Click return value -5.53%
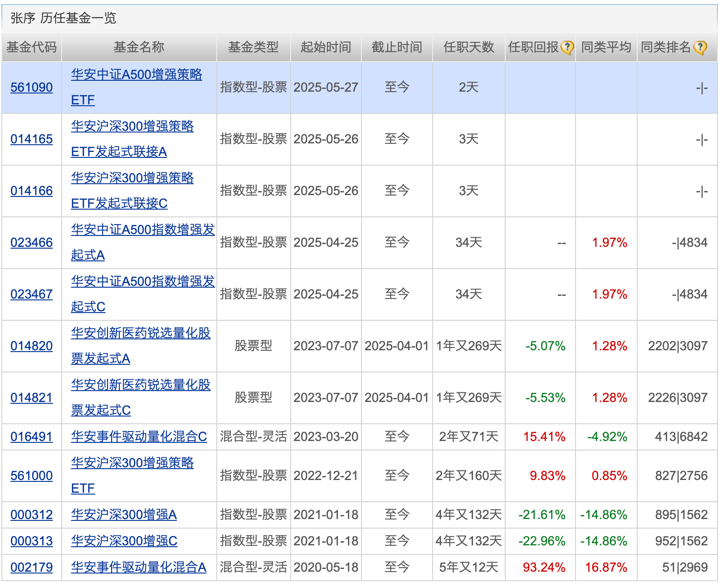722x588 pixels. coord(546,398)
